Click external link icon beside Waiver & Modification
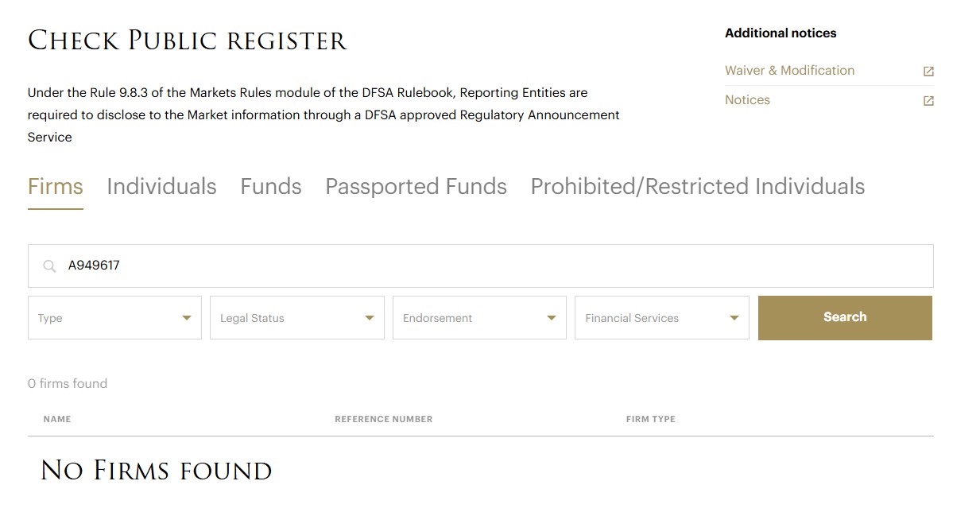This screenshot has height=512, width=980. pos(928,72)
